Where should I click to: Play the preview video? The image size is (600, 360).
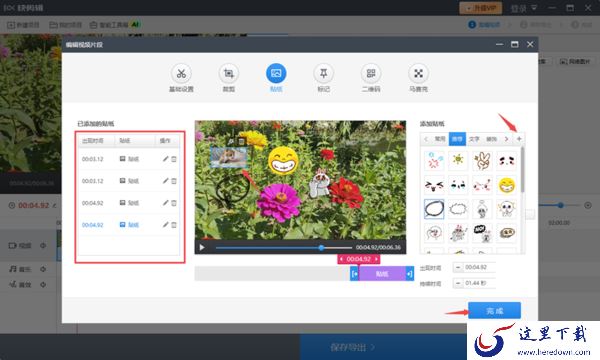point(202,248)
